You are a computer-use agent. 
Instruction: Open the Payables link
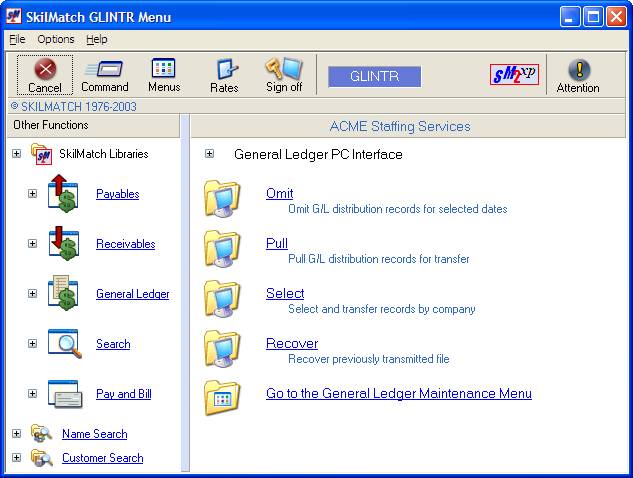pyautogui.click(x=117, y=194)
